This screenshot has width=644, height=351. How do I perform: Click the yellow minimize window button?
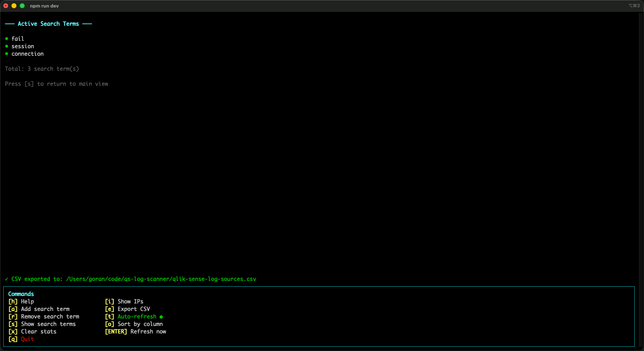point(14,6)
